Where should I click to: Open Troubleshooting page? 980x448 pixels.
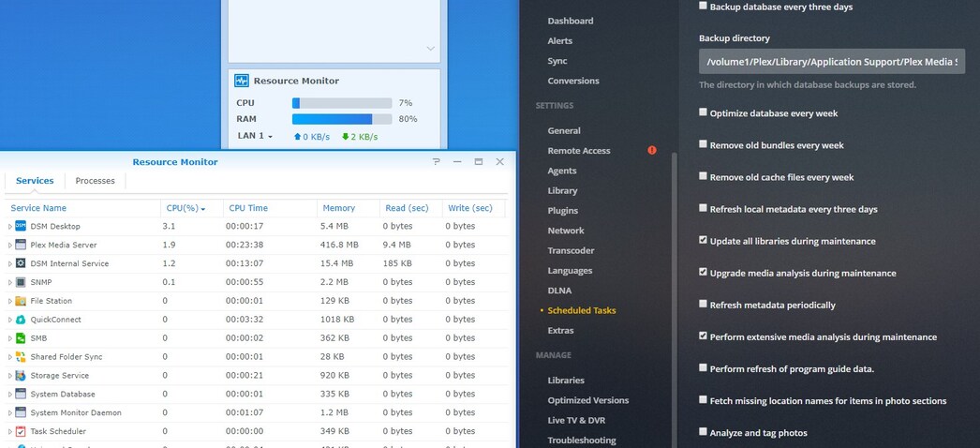point(582,440)
